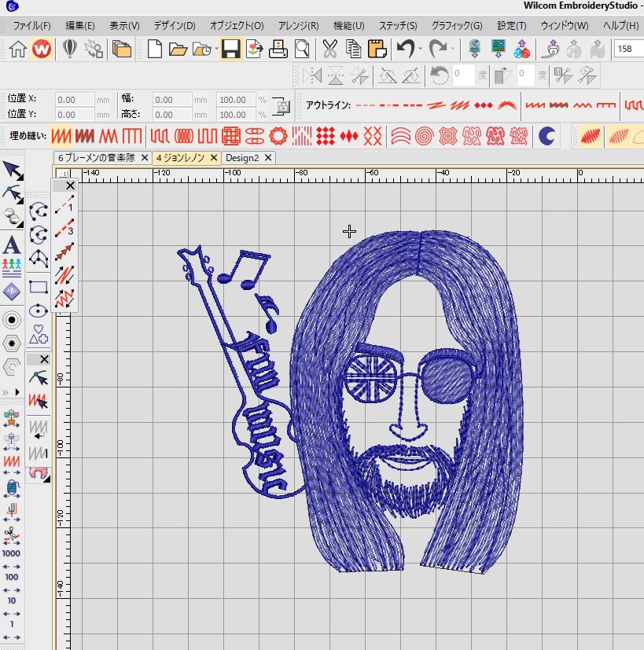Expand the left toolbar overflow arrow
644x650 pixels.
(17, 391)
